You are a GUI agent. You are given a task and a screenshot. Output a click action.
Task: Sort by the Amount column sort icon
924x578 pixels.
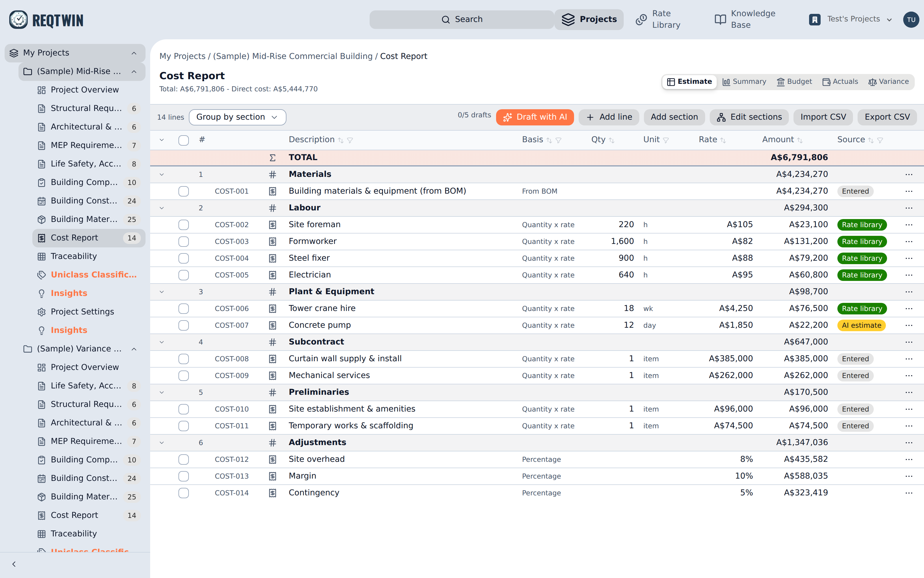click(800, 140)
